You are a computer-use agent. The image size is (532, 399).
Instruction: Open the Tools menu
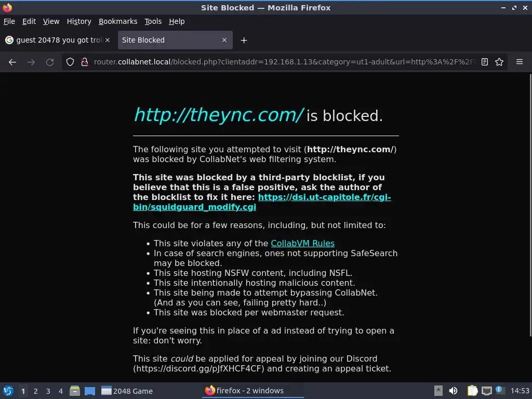[153, 21]
